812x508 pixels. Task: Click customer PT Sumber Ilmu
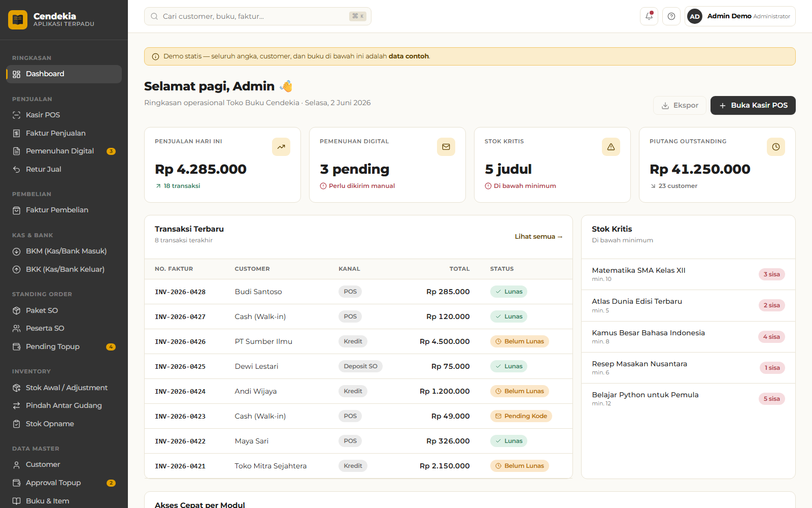tap(263, 341)
